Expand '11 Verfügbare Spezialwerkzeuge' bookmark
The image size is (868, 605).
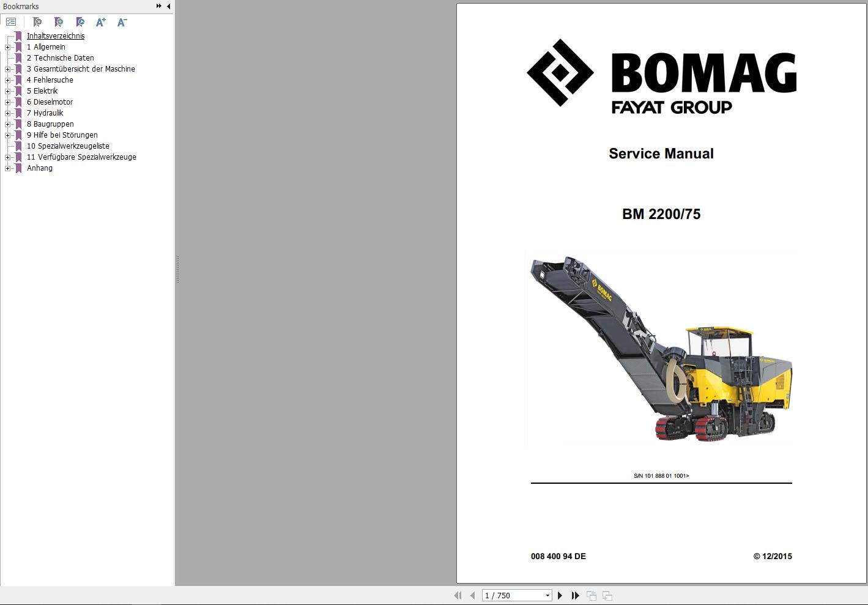[7, 157]
